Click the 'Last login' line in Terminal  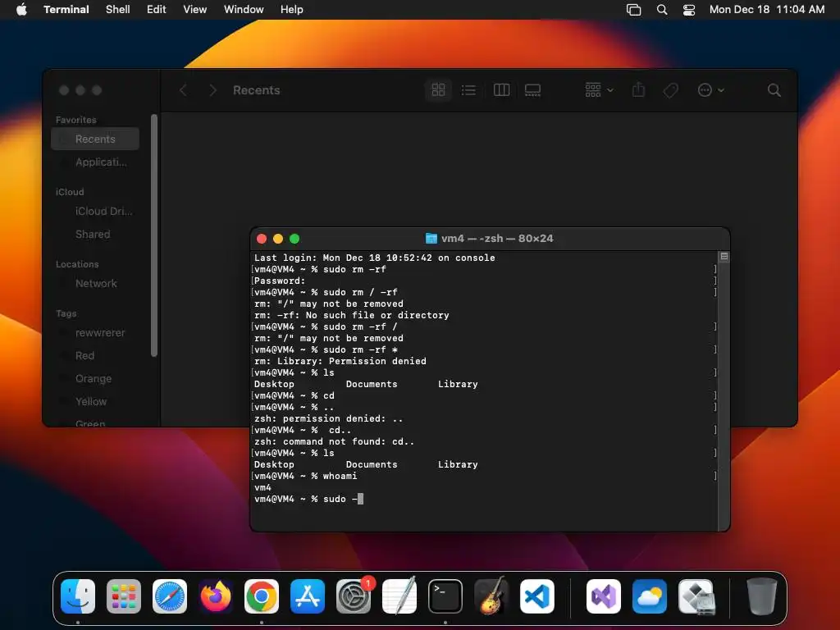pyautogui.click(x=374, y=258)
